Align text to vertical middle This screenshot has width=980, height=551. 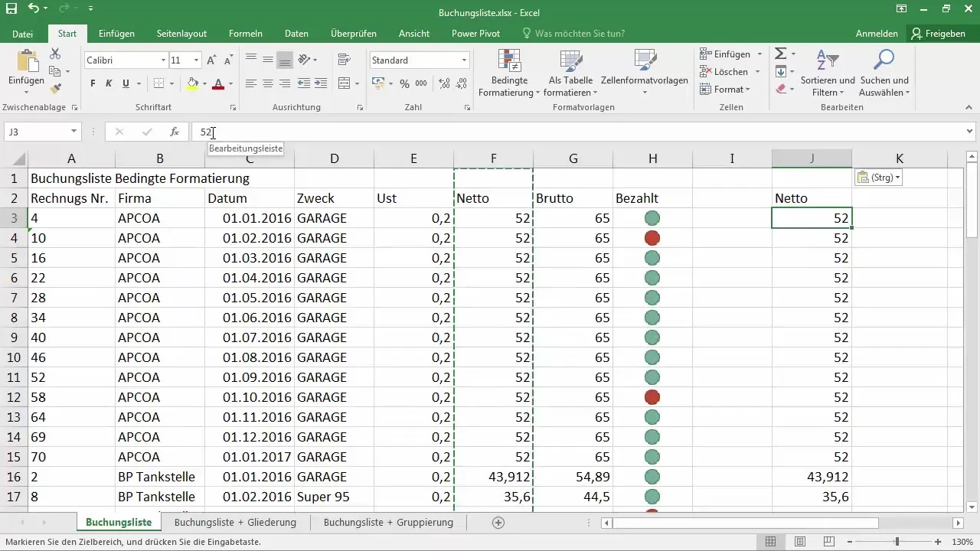(x=268, y=60)
